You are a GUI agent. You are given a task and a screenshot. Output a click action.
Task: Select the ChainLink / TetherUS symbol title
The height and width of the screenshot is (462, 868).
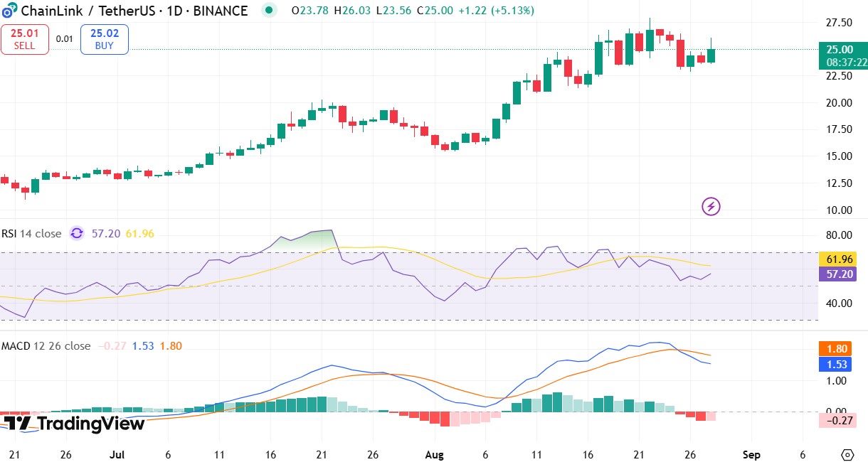coord(95,11)
